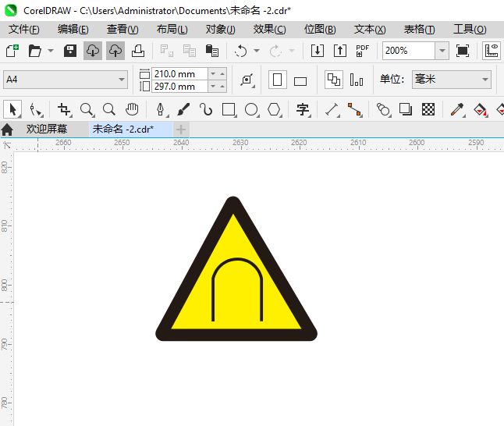Open the units dropdown showing 毫米
The image size is (504, 426).
(x=452, y=80)
